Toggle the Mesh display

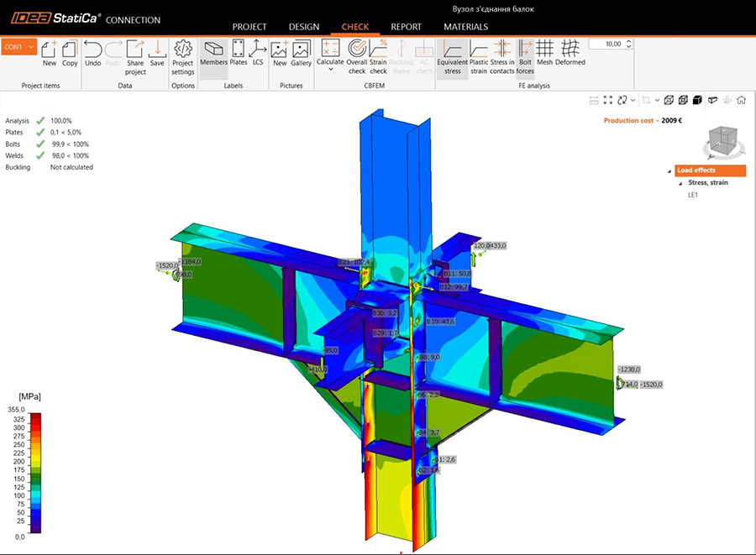pos(544,54)
